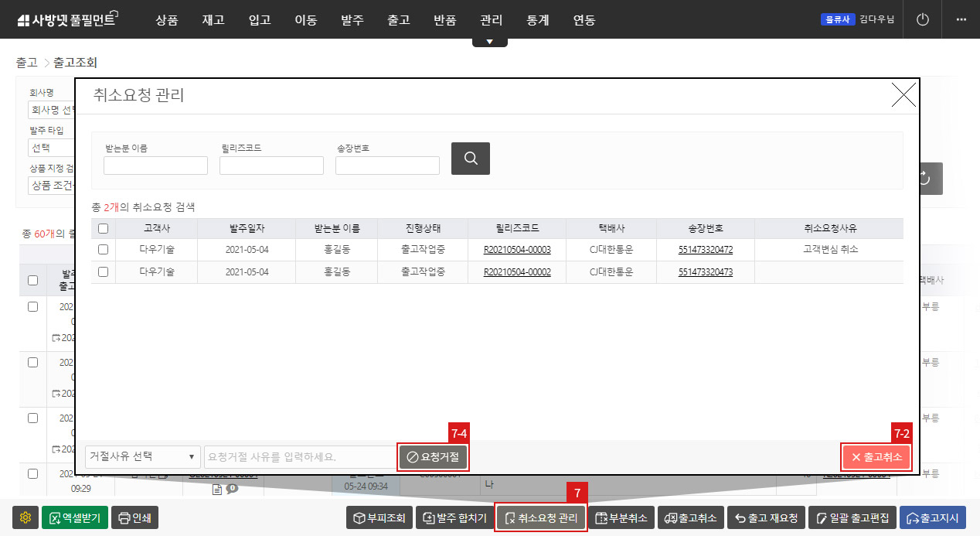The image size is (980, 536).
Task: Click the power logout icon
Action: pyautogui.click(x=922, y=19)
